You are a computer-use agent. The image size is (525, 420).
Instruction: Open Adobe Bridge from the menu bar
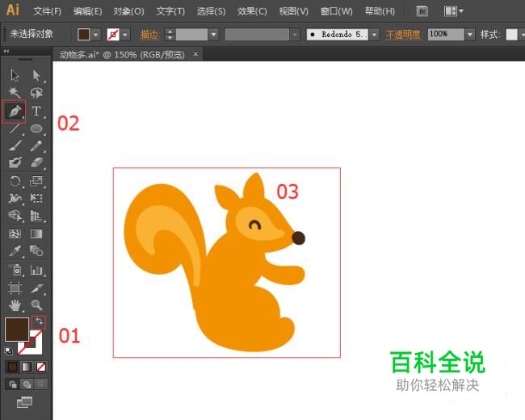[422, 11]
